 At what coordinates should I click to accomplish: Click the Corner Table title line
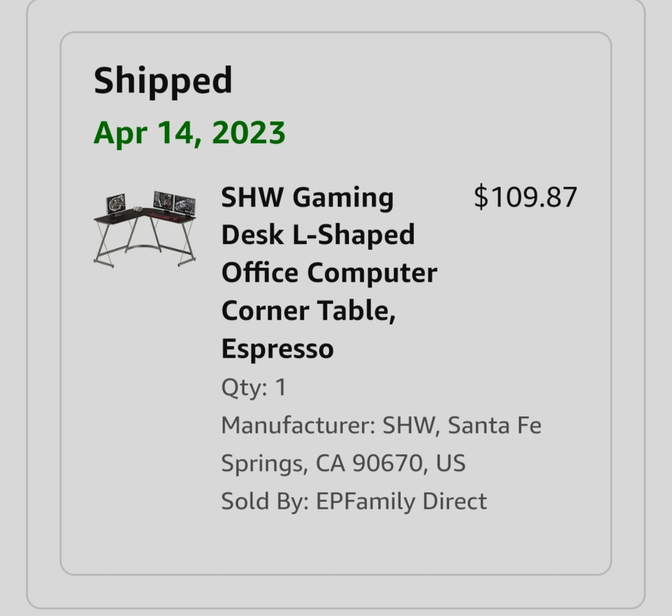tap(309, 310)
